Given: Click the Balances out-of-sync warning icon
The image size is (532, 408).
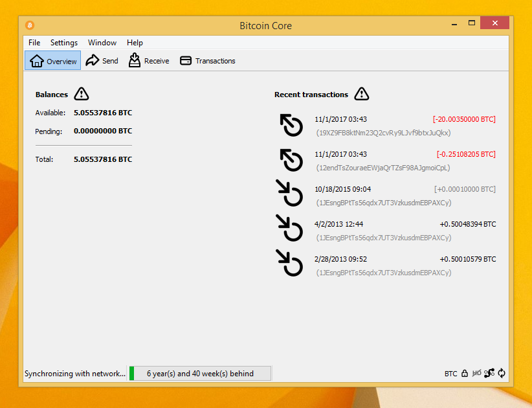Looking at the screenshot, I should (x=82, y=94).
